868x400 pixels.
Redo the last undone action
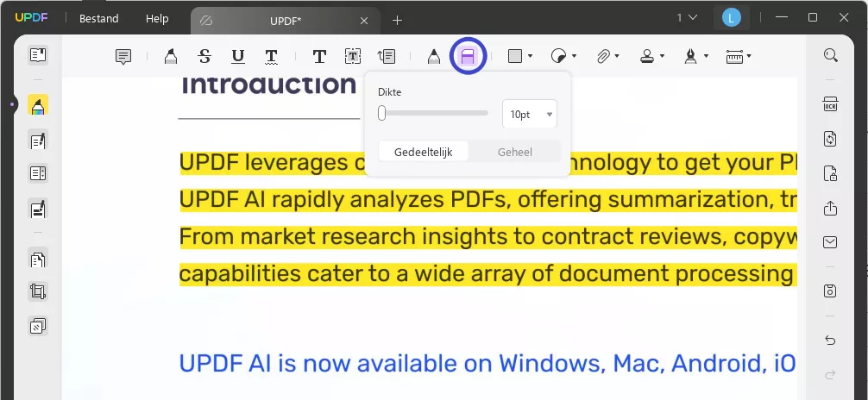pos(830,375)
